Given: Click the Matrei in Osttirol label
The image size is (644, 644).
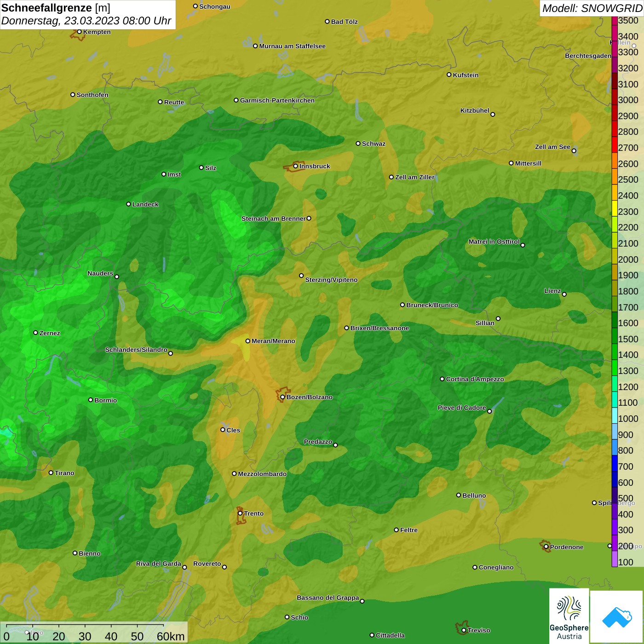Looking at the screenshot, I should pyautogui.click(x=494, y=241).
